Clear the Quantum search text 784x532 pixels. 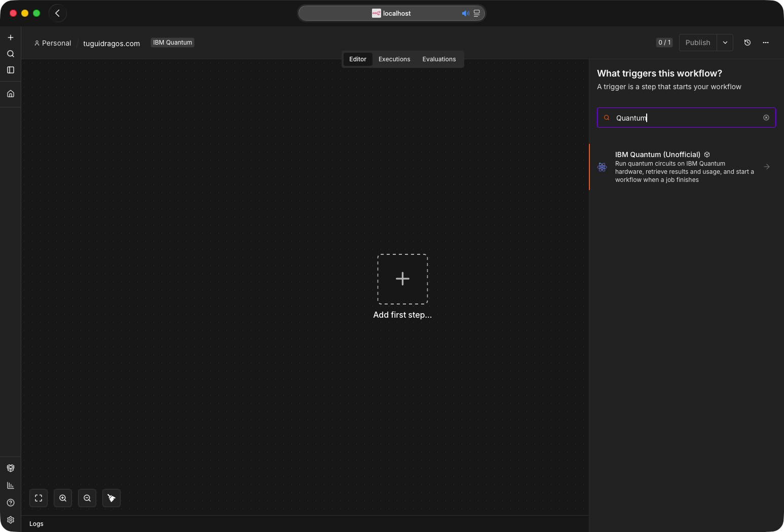coord(766,118)
